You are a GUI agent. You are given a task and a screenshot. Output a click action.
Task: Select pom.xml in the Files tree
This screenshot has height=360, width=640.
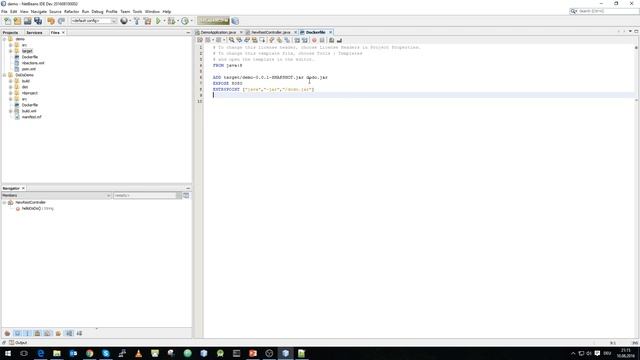click(29, 69)
